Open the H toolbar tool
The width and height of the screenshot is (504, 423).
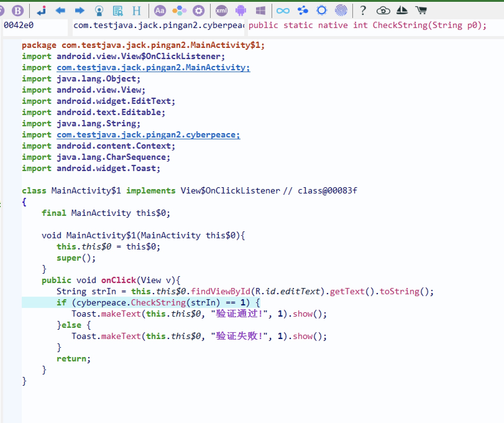click(x=136, y=11)
